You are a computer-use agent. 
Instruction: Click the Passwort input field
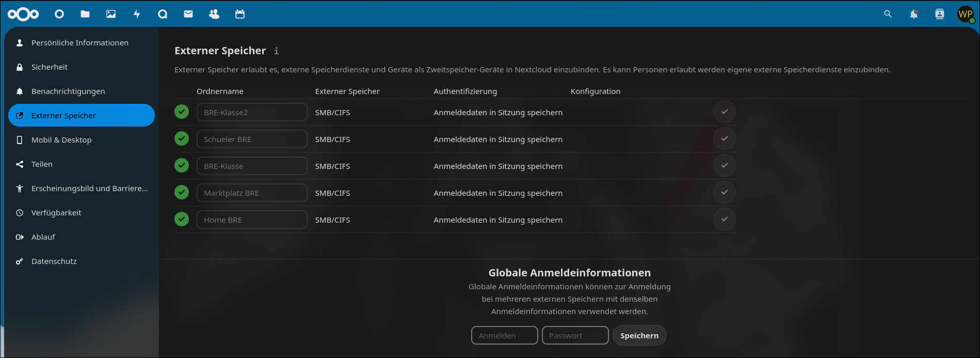click(575, 335)
